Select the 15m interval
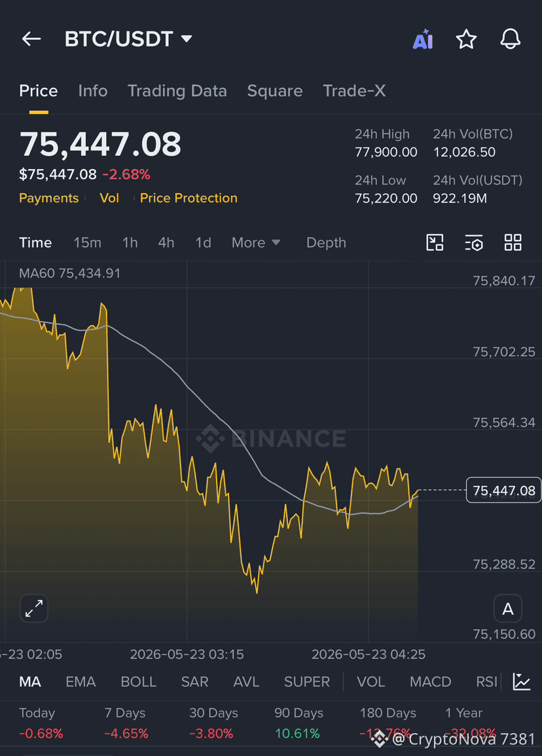The image size is (542, 756). point(87,242)
